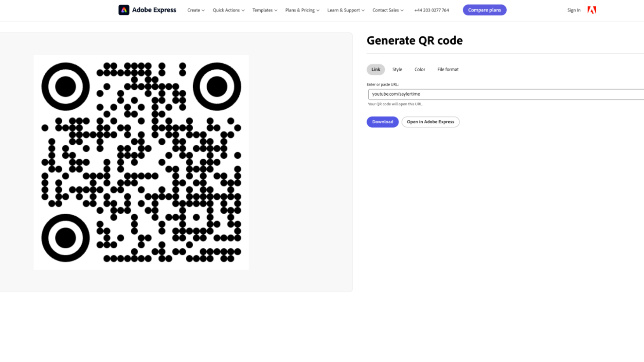
Task: Select the Link tab
Action: coord(376,69)
